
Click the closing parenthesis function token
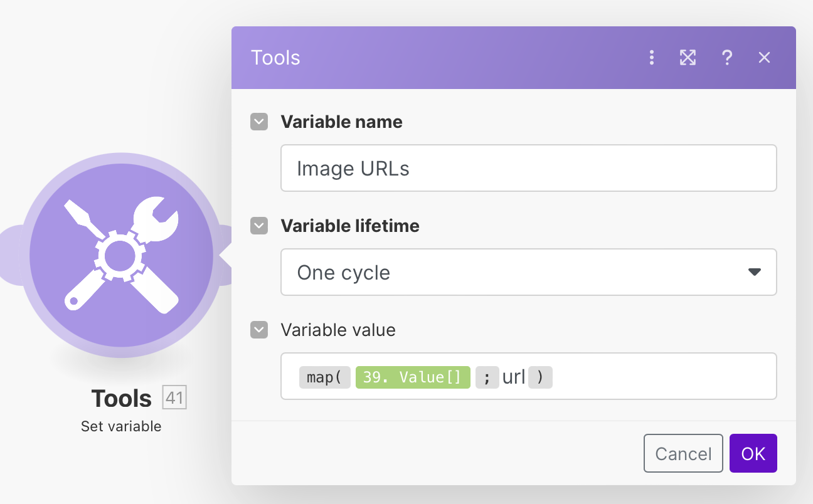[540, 377]
